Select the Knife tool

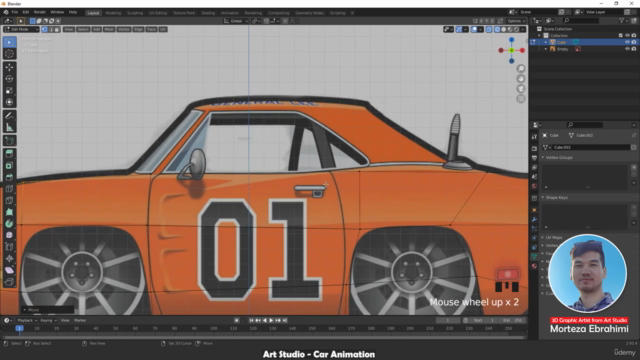(9, 200)
